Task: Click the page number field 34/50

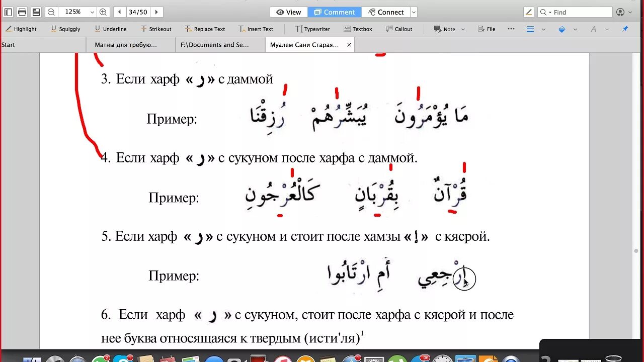Action: (138, 12)
